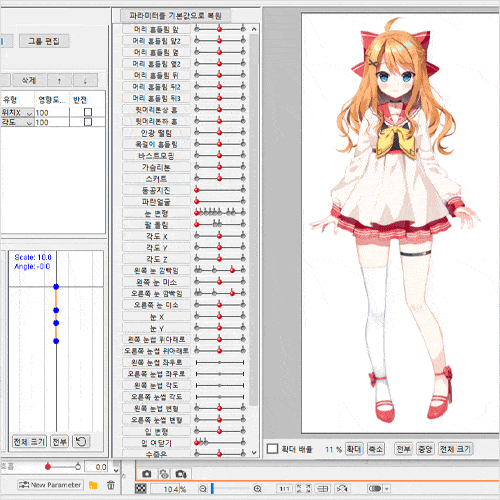Click the 각도 Z parameter slider
This screenshot has width=500, height=500.
(220, 259)
